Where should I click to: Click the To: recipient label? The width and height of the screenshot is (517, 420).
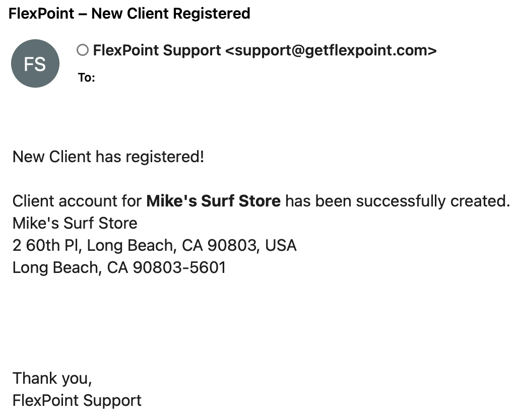click(86, 78)
